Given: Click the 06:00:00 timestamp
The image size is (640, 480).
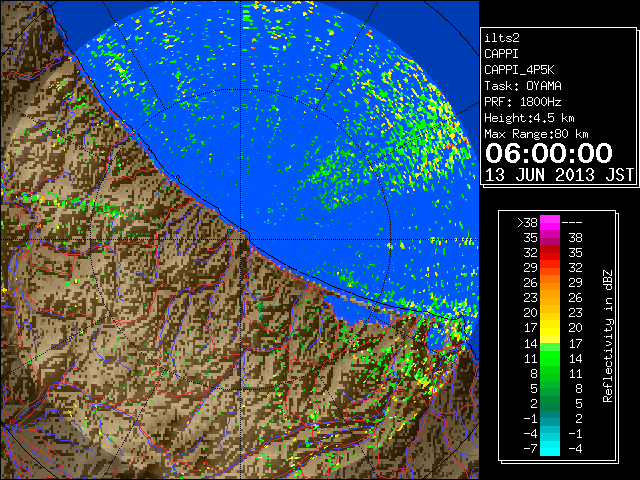Looking at the screenshot, I should pyautogui.click(x=549, y=153).
